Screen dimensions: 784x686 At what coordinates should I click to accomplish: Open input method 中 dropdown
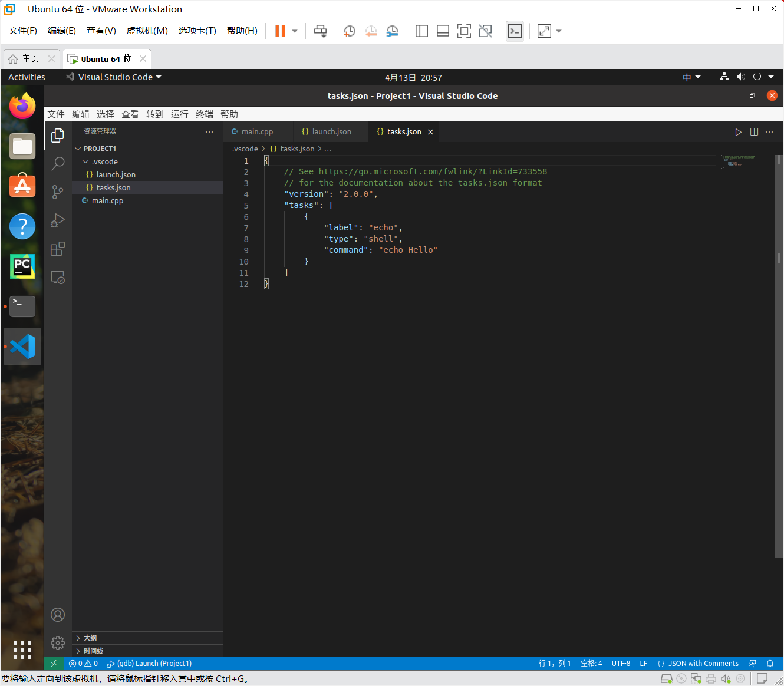click(x=691, y=77)
